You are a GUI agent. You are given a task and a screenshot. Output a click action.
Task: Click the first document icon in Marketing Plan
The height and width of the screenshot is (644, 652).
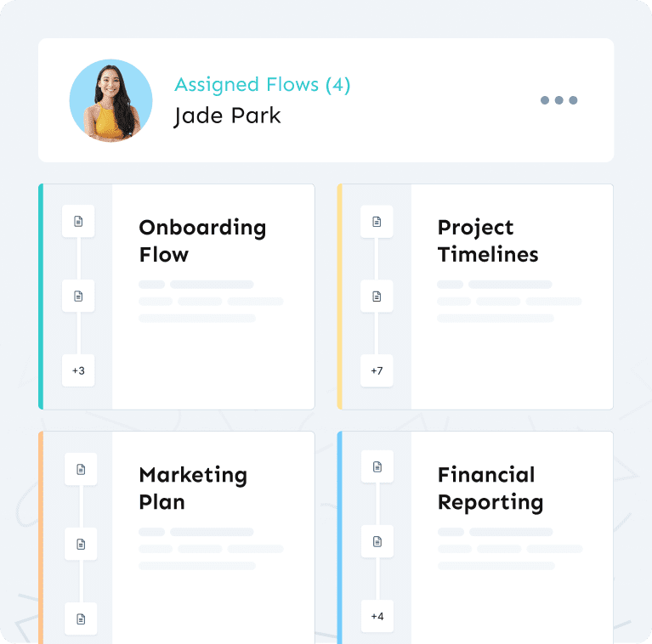(81, 469)
